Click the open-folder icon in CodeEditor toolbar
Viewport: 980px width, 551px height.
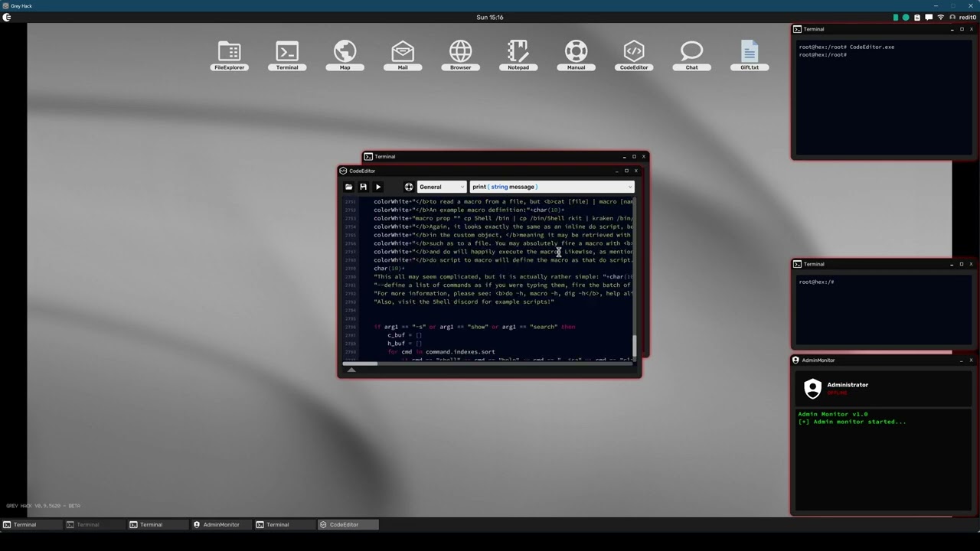[349, 187]
